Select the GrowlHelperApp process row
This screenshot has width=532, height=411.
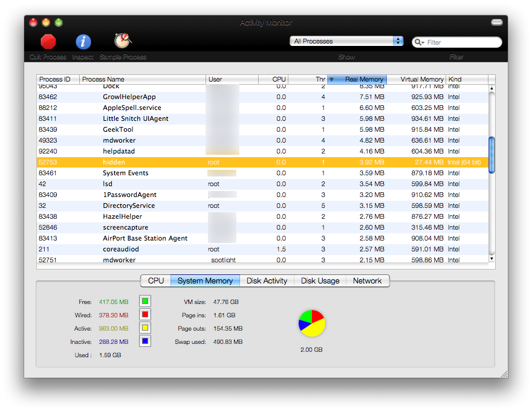[262, 97]
